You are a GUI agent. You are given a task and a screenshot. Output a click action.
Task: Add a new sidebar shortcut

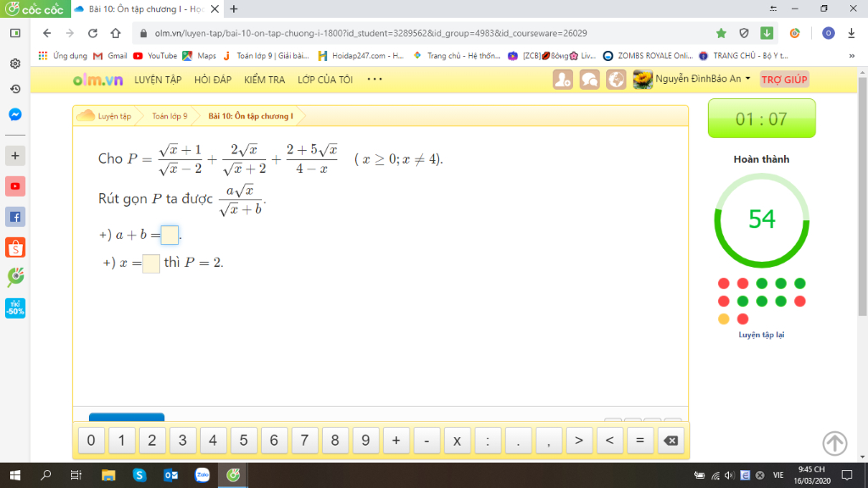pyautogui.click(x=15, y=156)
